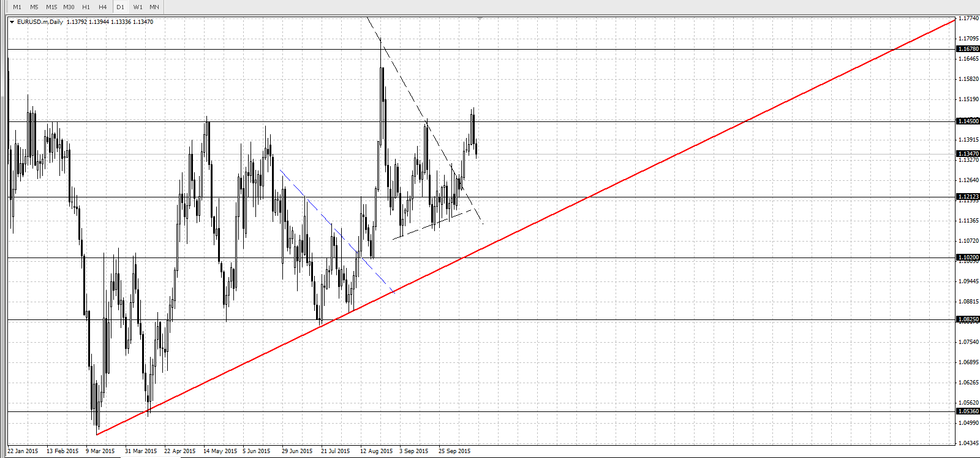
Task: Click the 1.15190 price scale value
Action: tap(968, 99)
